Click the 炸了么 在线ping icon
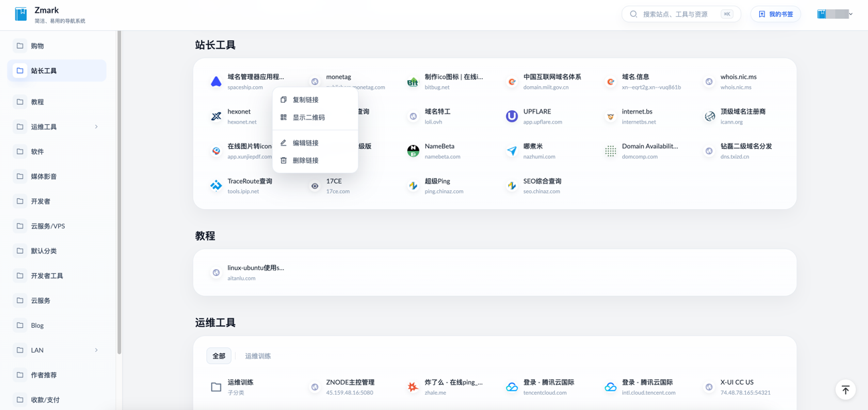868x410 pixels. click(x=413, y=387)
